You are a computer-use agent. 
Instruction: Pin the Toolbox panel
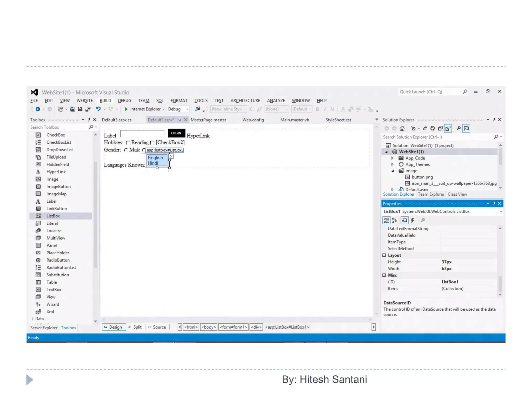click(89, 120)
